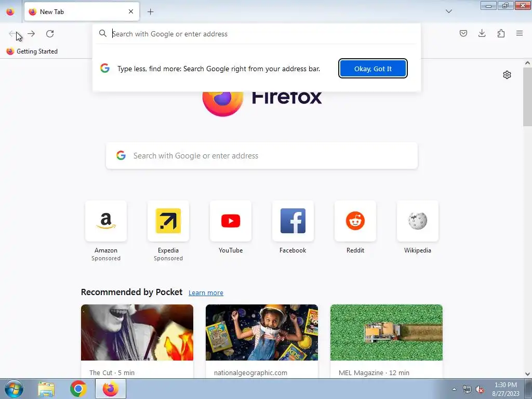The height and width of the screenshot is (399, 532).
Task: Show hidden system tray icons
Action: (454, 389)
